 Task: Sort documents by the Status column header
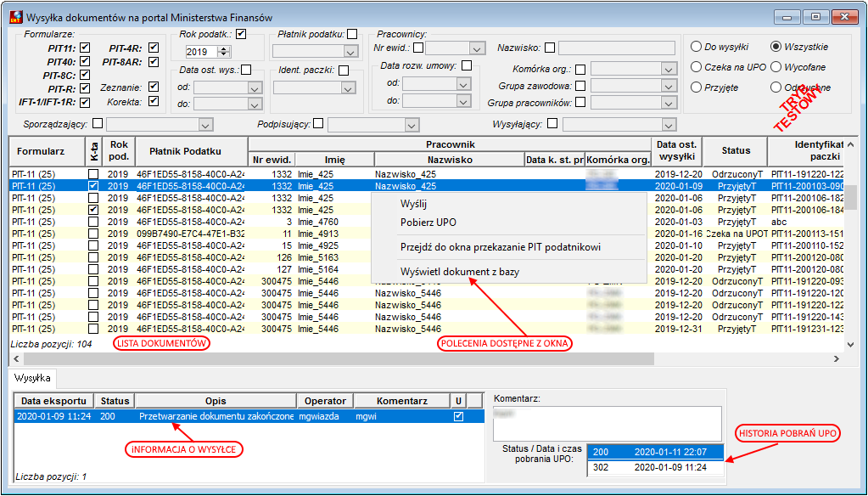(x=735, y=150)
